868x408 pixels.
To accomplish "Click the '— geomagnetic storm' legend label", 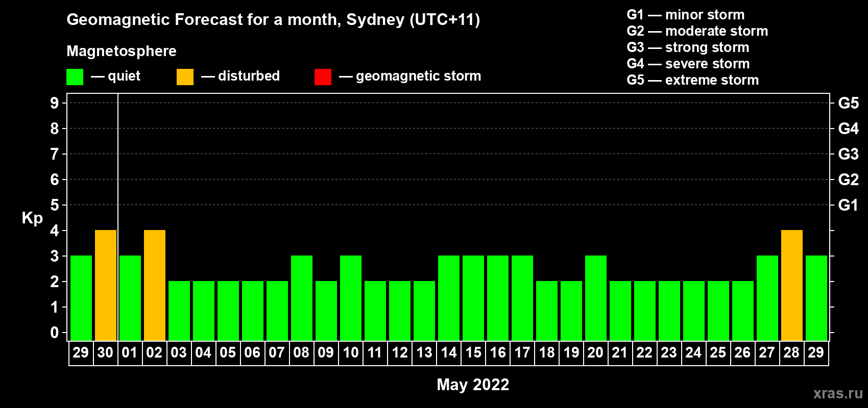I will click(x=410, y=76).
